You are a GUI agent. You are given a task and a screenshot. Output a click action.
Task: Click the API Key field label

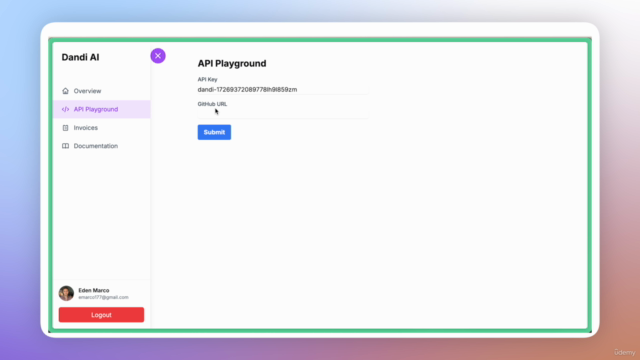[207, 80]
